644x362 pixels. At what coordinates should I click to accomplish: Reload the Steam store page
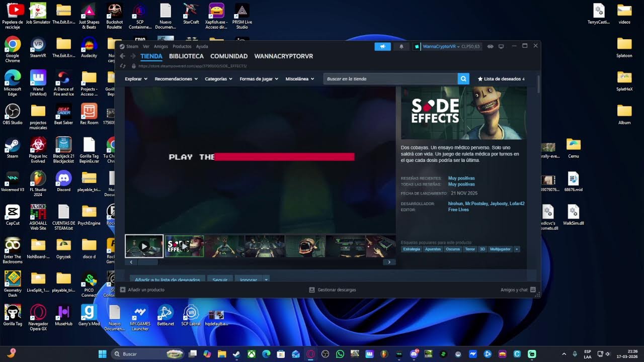click(x=123, y=66)
